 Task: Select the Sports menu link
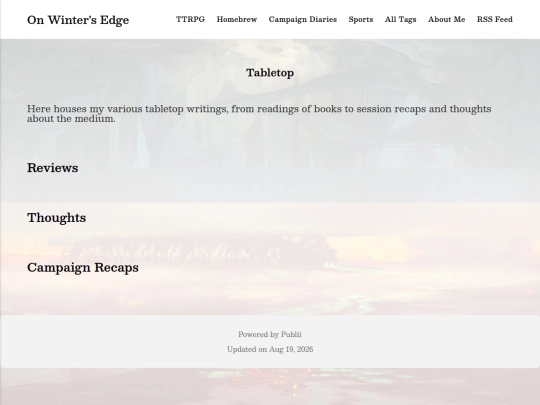tap(361, 19)
